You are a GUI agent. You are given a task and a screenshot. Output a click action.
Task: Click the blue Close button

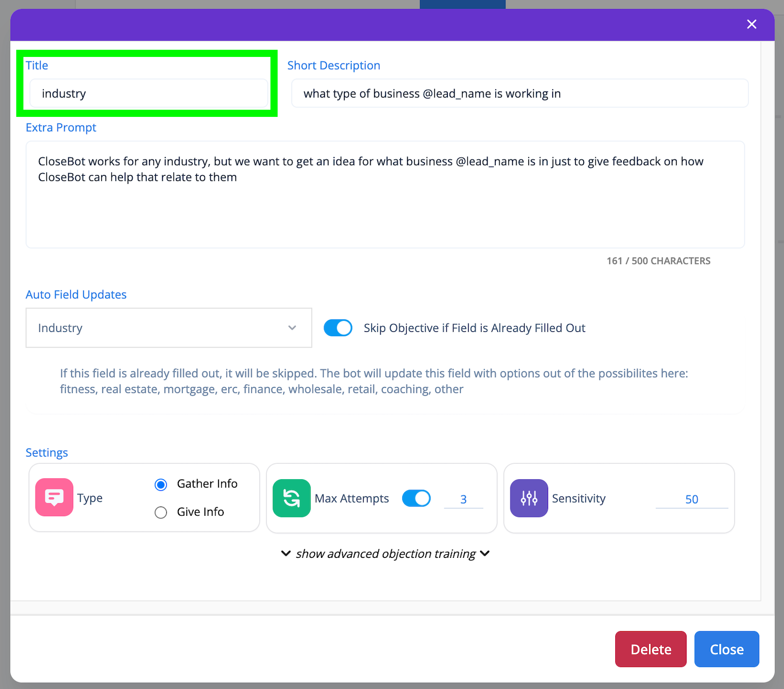coord(727,649)
